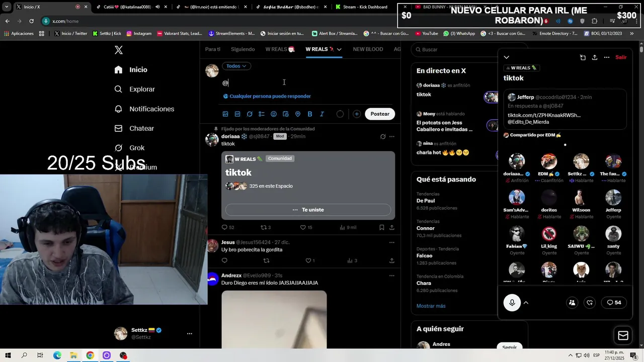The width and height of the screenshot is (644, 362).
Task: View Space participants list icon
Action: click(x=572, y=303)
